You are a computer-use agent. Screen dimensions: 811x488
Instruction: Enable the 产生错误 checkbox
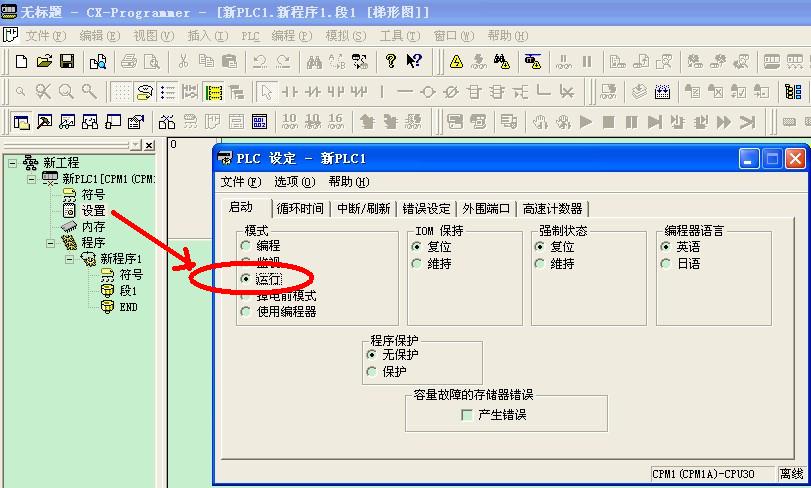click(467, 415)
